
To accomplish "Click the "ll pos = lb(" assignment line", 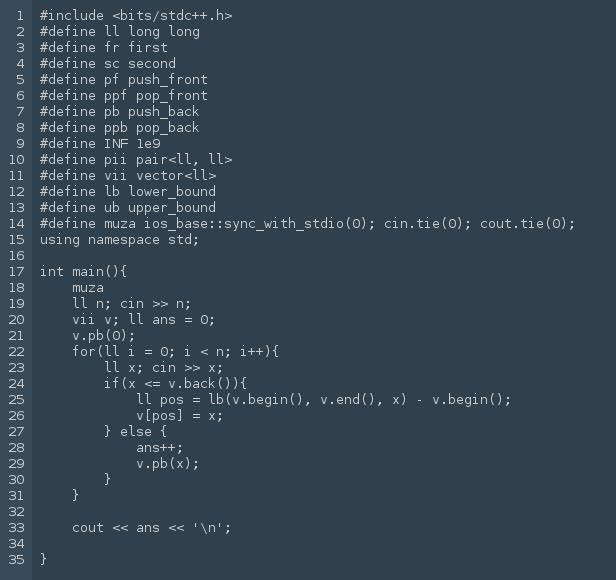I will (x=323, y=399).
